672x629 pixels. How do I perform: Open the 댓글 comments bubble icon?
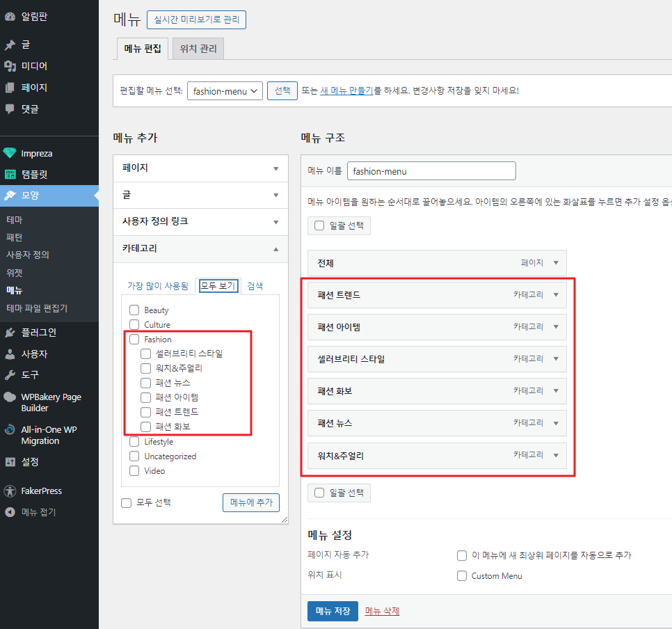[10, 109]
